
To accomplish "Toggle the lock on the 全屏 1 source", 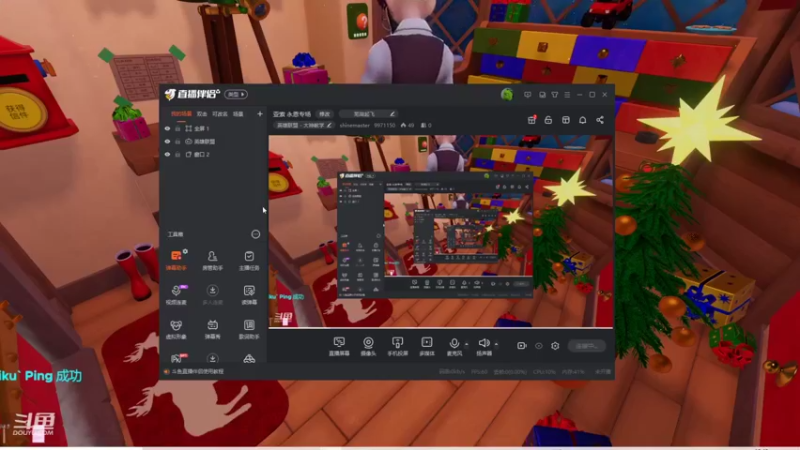I will pos(178,129).
